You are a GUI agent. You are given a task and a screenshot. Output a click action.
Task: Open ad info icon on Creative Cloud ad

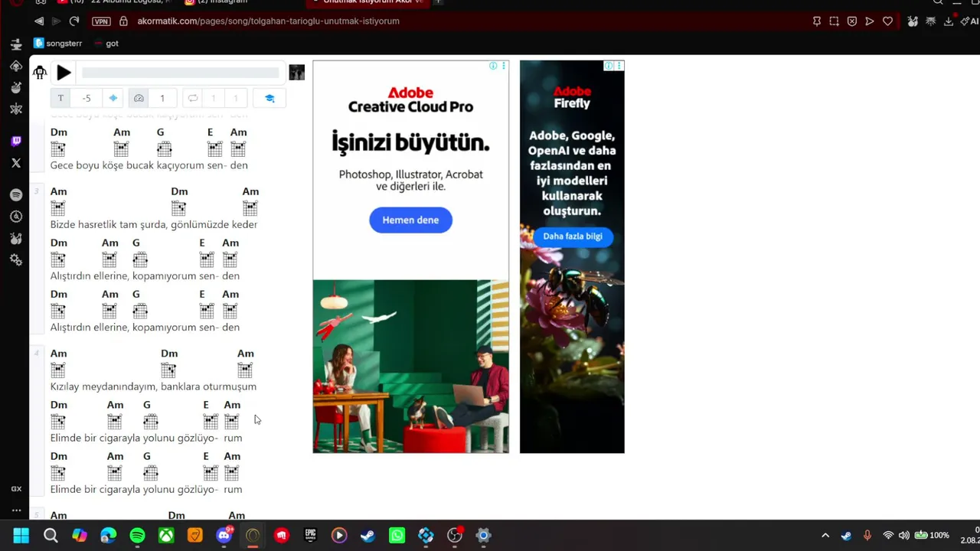pos(494,66)
